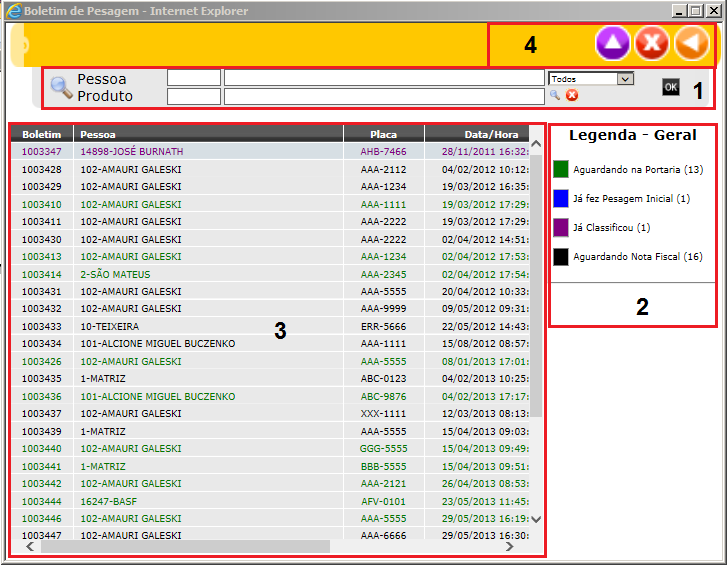
Task: Click blue Já fez Pesagem Inicial swatch
Action: 561,199
